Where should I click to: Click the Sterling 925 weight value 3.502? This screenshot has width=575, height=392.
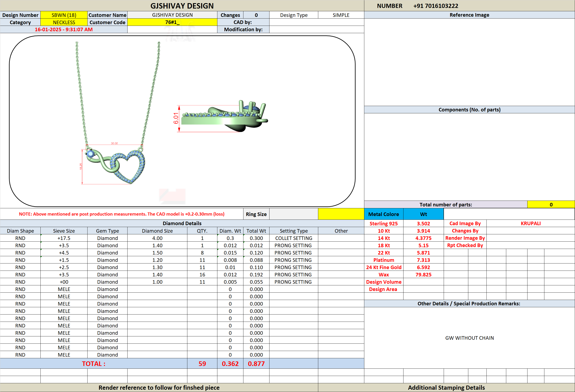click(x=423, y=223)
